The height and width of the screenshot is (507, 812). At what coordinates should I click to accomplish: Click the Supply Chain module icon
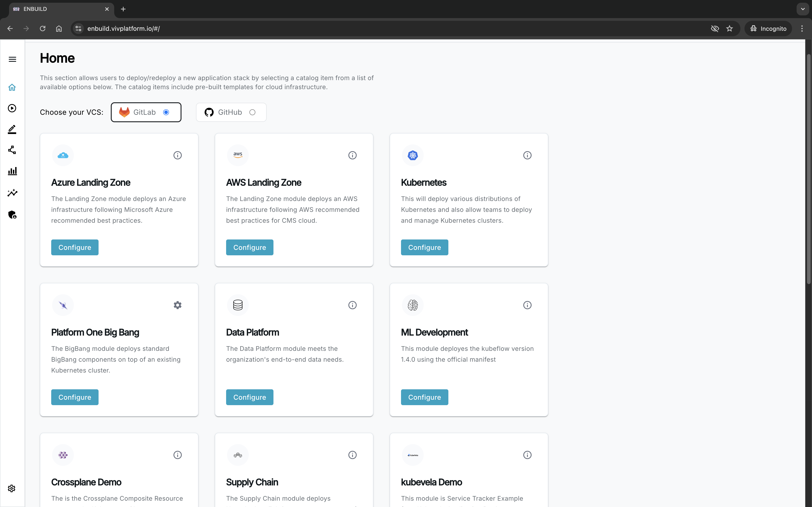click(x=237, y=454)
